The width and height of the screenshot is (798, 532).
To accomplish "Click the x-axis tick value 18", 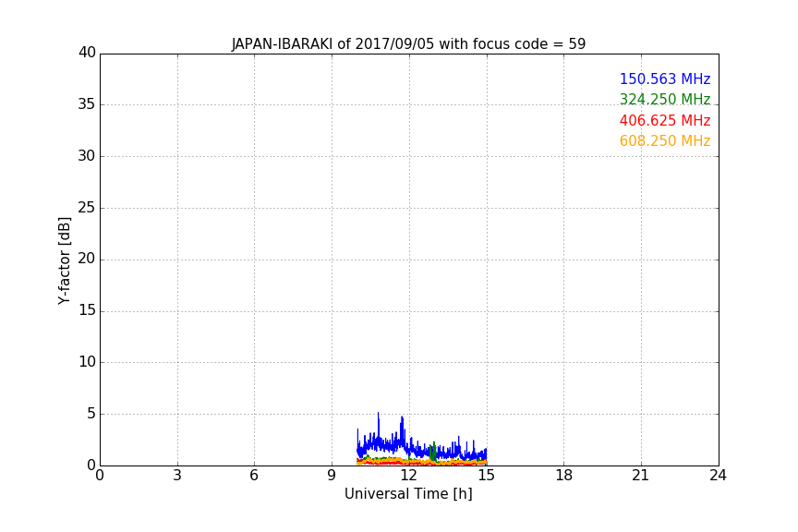I will [x=564, y=476].
